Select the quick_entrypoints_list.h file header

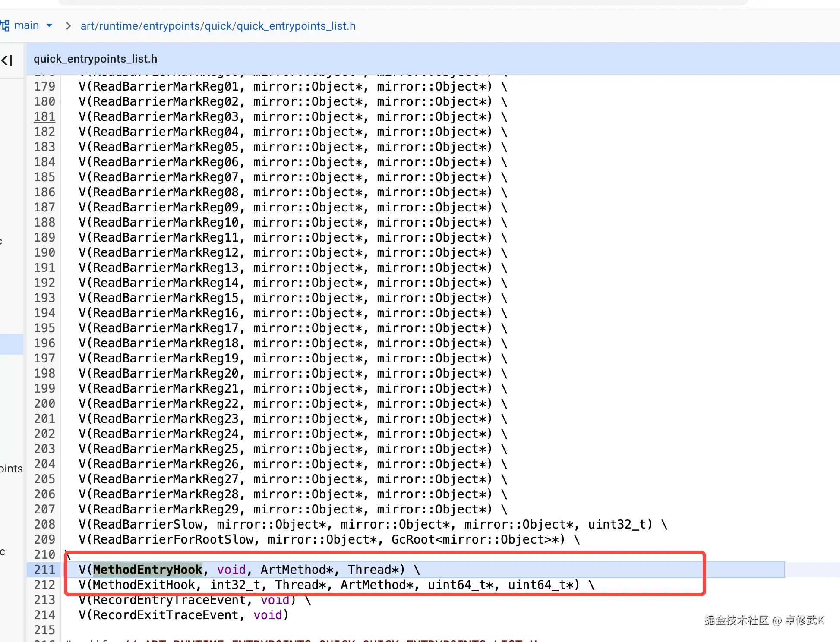coord(95,59)
